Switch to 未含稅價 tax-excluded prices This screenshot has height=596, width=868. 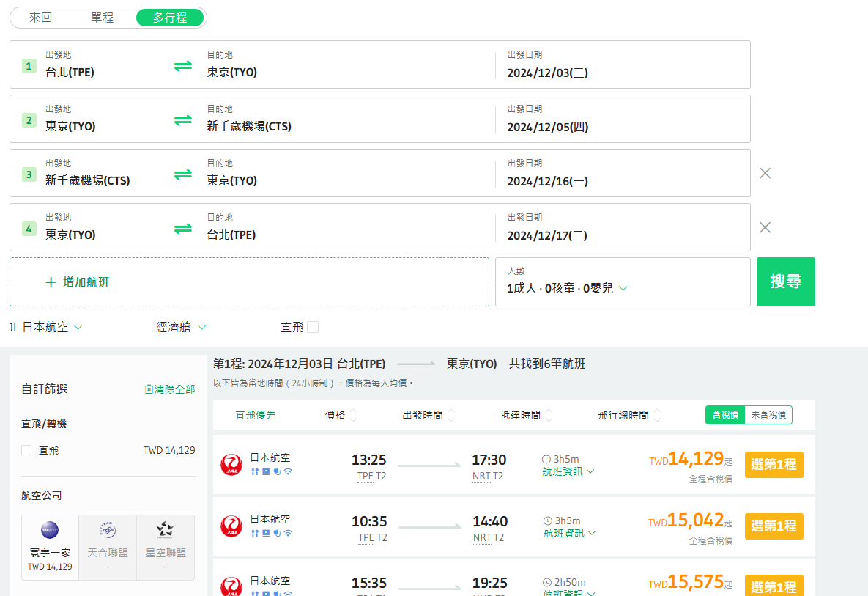coord(768,415)
